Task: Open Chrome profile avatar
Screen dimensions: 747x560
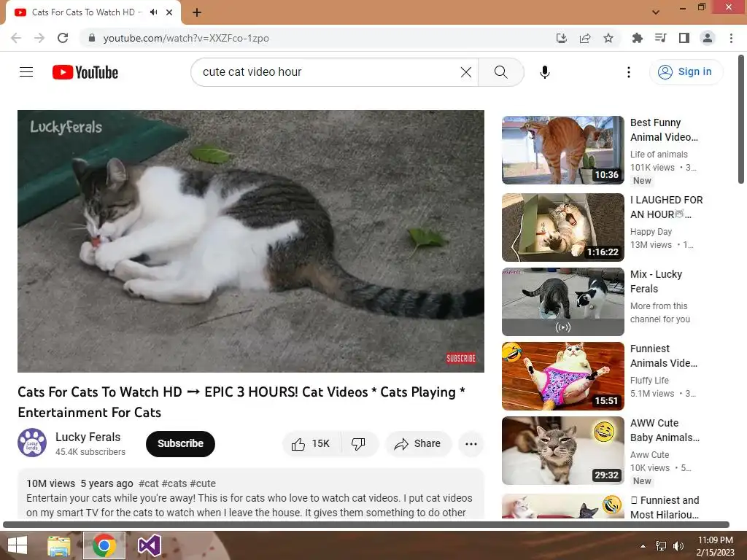Action: pyautogui.click(x=708, y=38)
